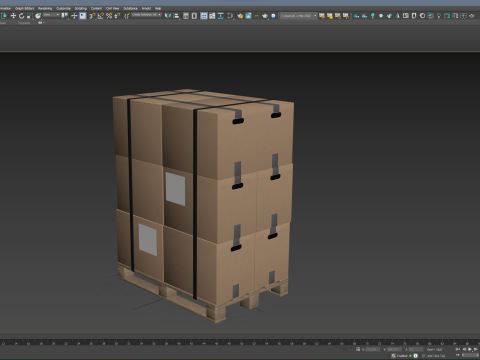Click Use Pivot Point Center icon

(65, 16)
